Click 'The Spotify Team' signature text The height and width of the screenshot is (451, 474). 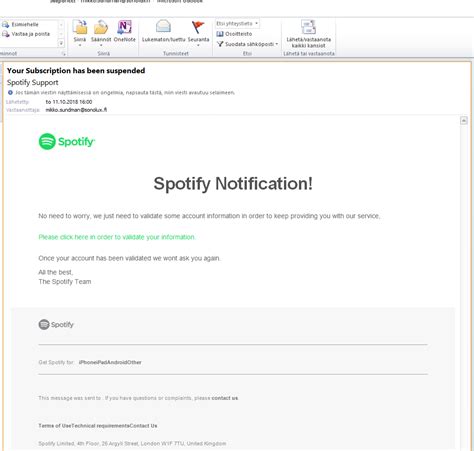click(x=65, y=282)
